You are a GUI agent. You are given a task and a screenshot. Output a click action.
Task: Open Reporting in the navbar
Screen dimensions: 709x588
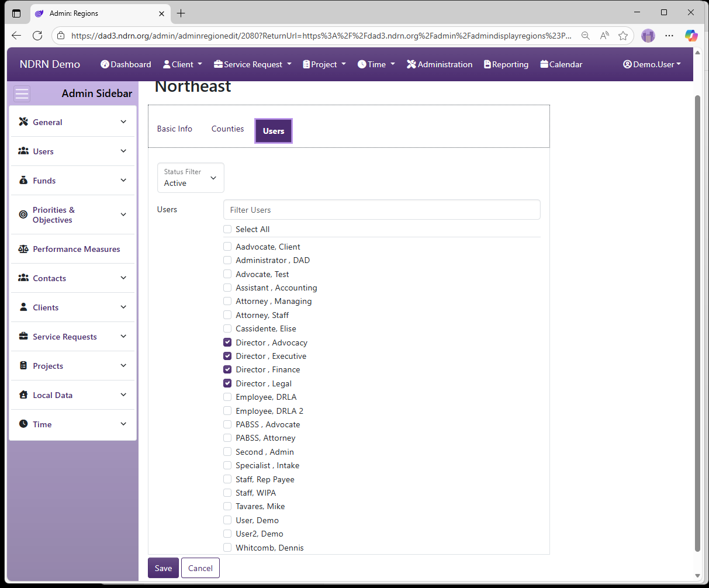click(x=506, y=64)
